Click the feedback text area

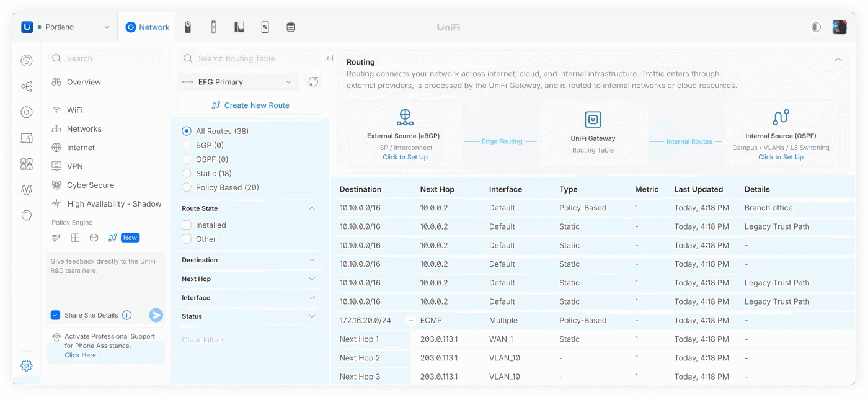(105, 279)
